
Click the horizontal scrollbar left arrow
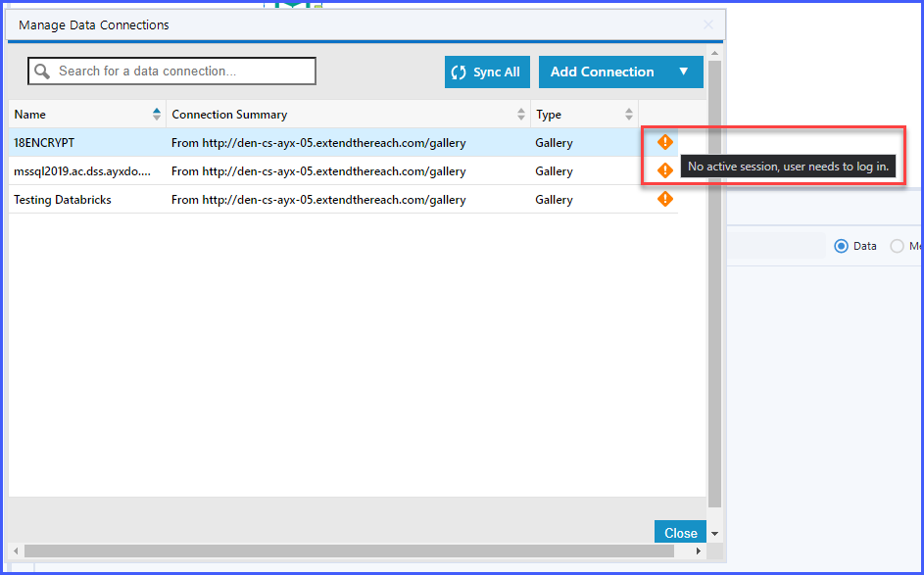[x=16, y=551]
